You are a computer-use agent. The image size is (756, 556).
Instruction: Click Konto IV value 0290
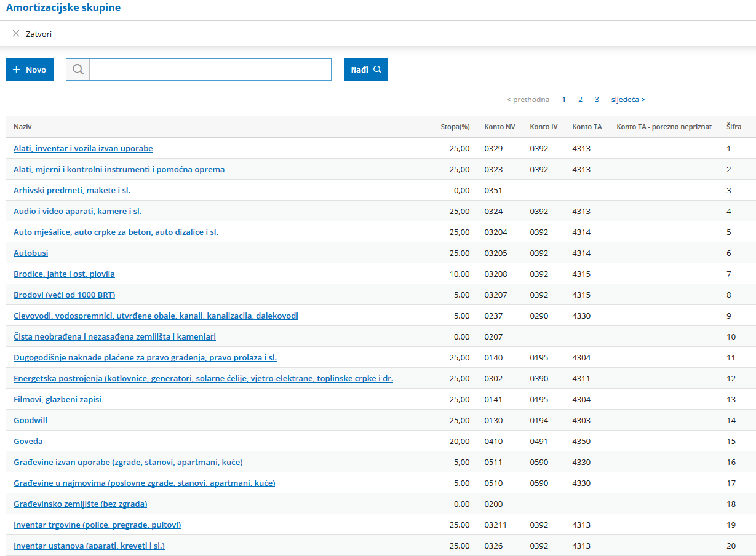click(x=539, y=316)
